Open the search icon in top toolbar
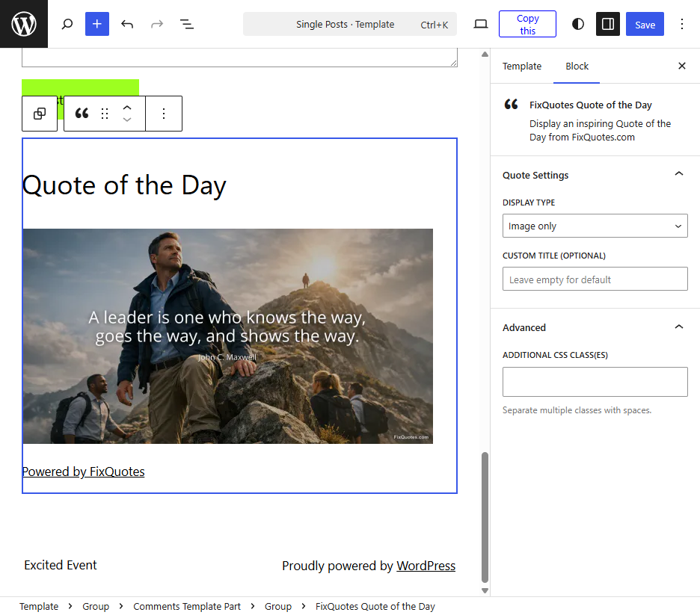Screen dimensions: 700x615 tap(67, 24)
